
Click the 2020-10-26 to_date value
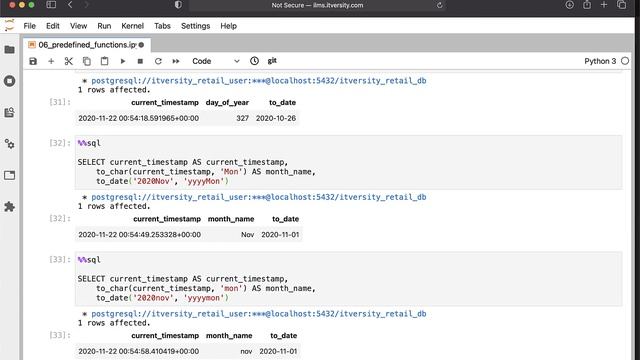point(276,118)
